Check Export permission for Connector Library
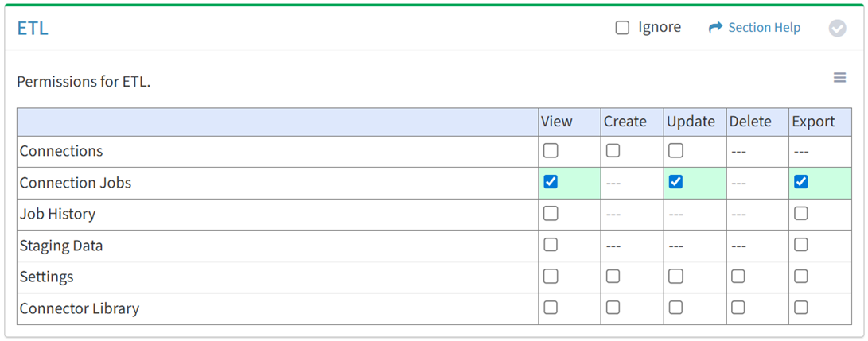This screenshot has width=868, height=341. point(801,308)
